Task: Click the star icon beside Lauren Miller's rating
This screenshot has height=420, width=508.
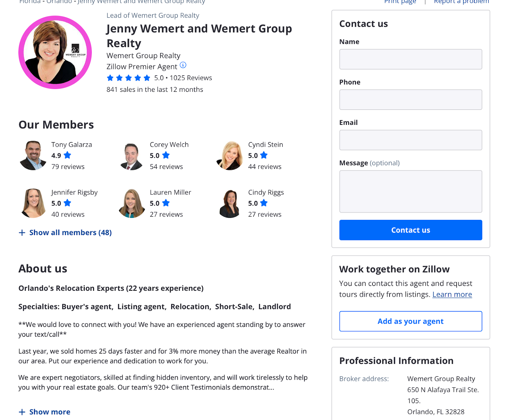Action: 166,203
